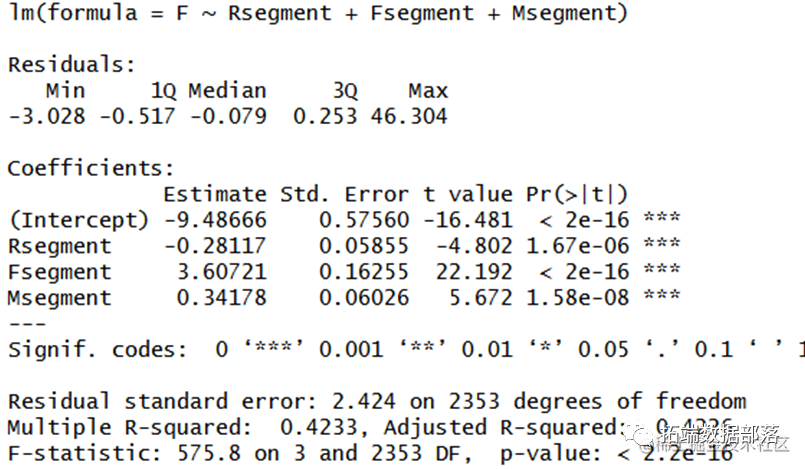The width and height of the screenshot is (805, 469).
Task: Select the Msegment coefficient row label
Action: coord(60,298)
